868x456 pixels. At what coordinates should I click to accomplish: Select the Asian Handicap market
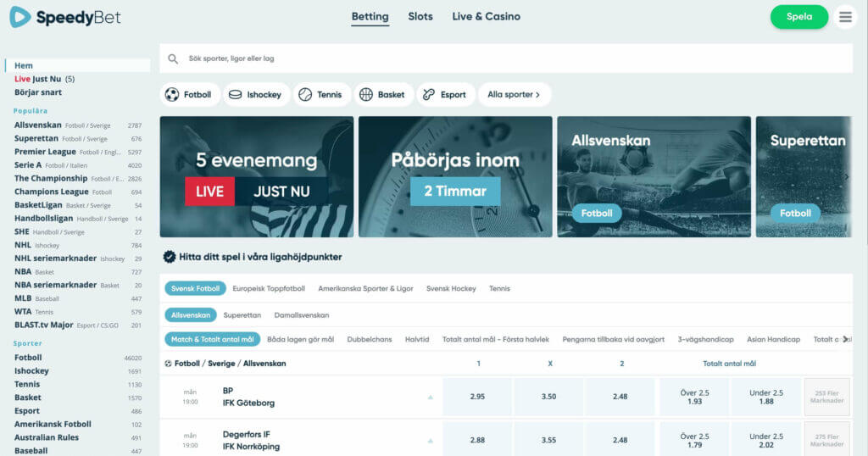click(x=773, y=339)
